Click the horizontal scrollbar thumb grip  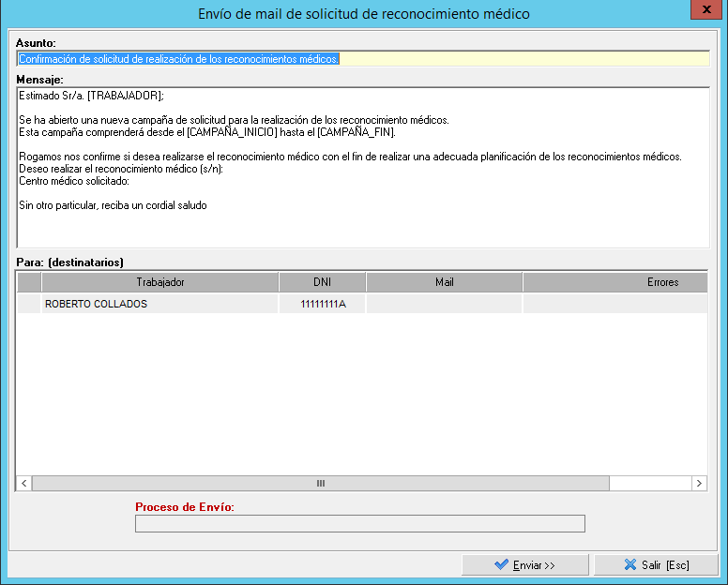click(x=320, y=484)
